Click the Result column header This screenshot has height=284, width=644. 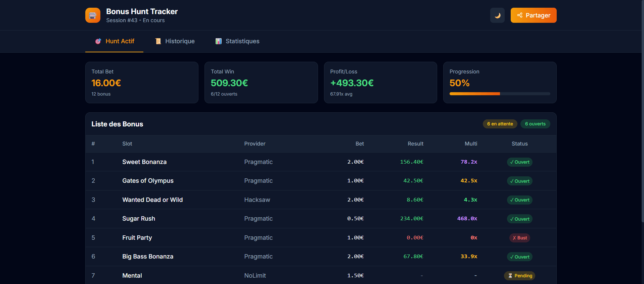coord(415,144)
